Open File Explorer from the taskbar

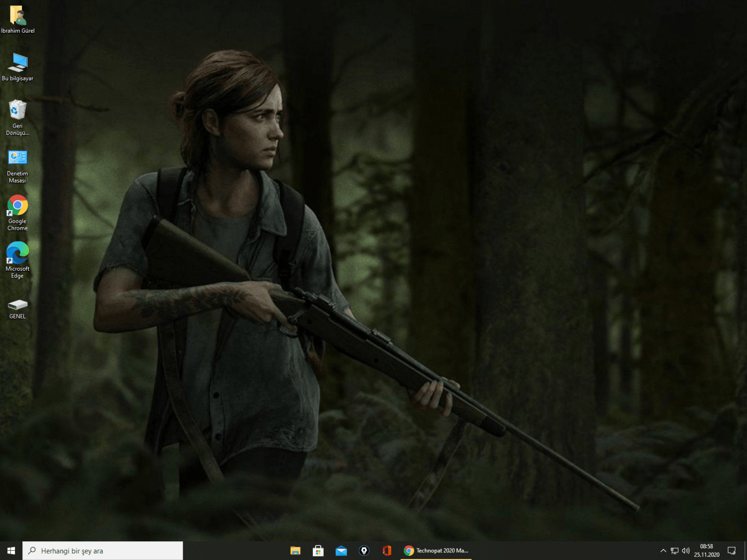coord(295,551)
